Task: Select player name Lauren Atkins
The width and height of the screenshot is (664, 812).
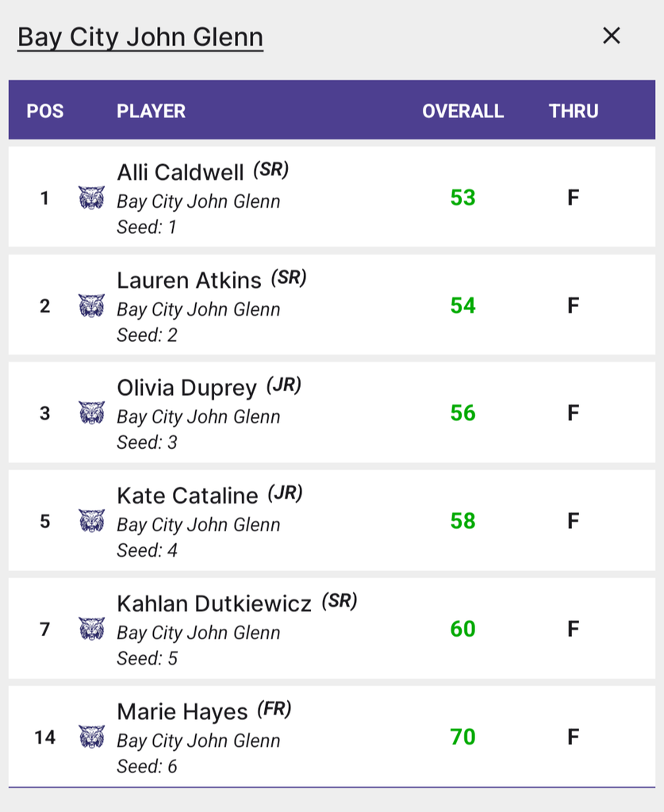Action: pos(189,280)
